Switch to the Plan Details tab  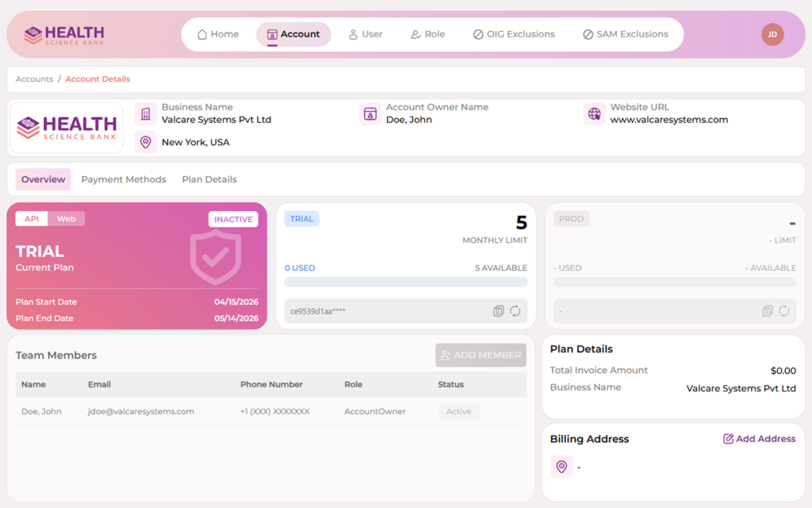[x=209, y=179]
